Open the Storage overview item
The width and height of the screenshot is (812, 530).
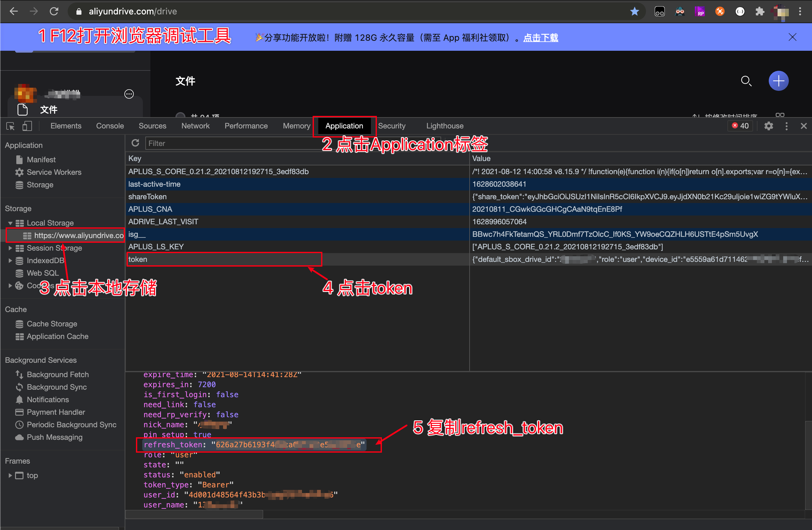40,184
